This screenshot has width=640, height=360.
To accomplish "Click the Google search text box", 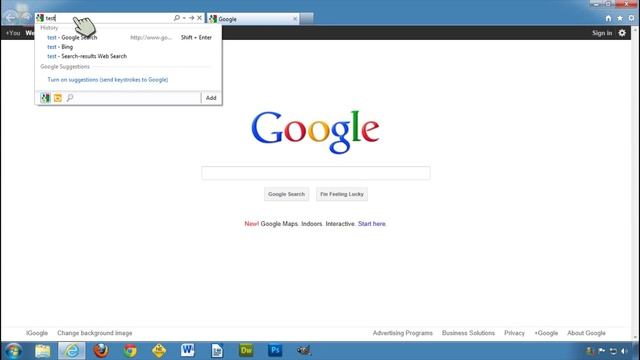I will coord(316,173).
